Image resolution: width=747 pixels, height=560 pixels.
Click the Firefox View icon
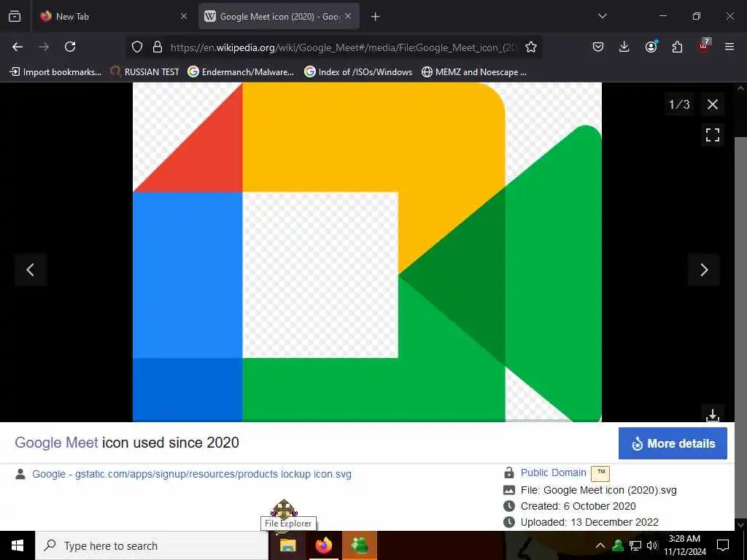(15, 16)
